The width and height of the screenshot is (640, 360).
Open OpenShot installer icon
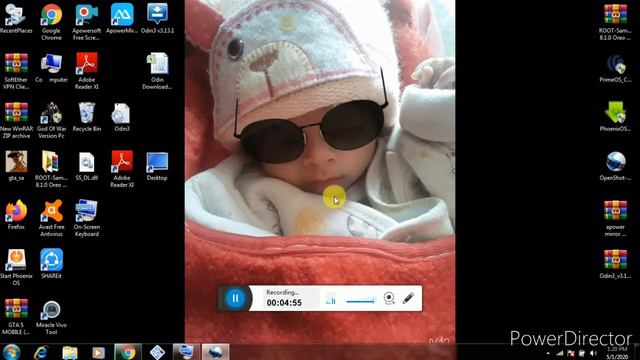[x=615, y=166]
